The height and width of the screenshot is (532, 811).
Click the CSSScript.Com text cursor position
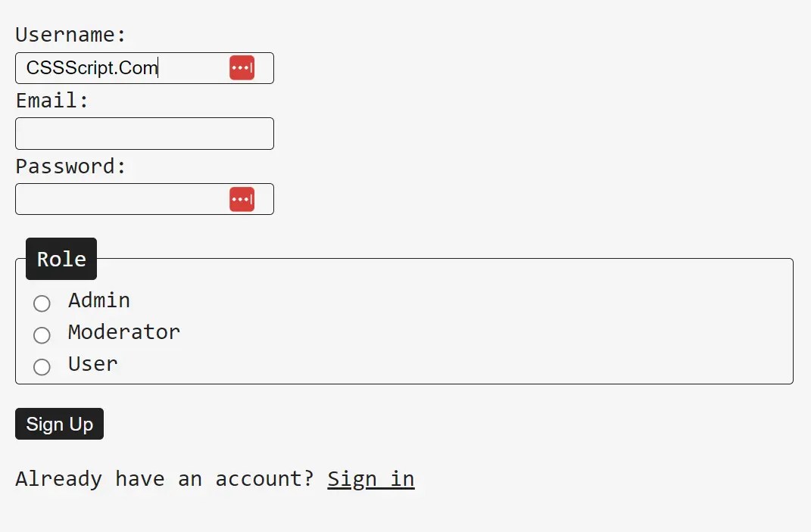[x=158, y=67]
